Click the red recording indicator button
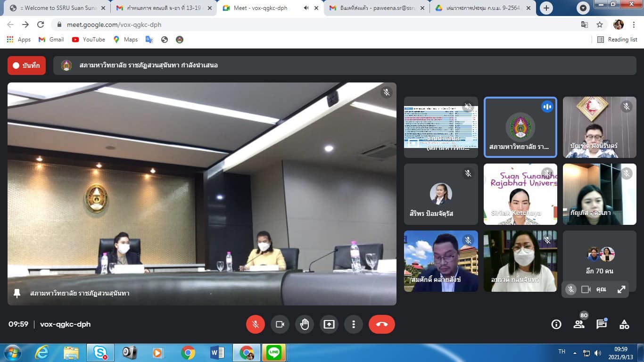The width and height of the screenshot is (644, 362). (27, 66)
